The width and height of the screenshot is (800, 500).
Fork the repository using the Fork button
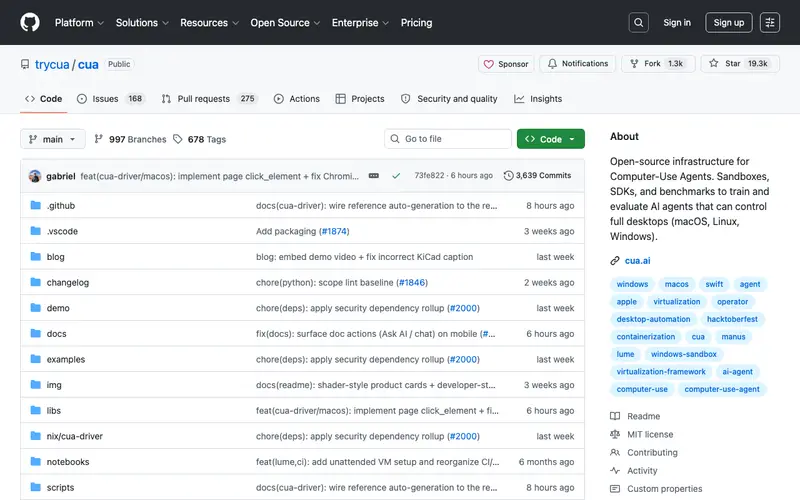click(x=658, y=64)
